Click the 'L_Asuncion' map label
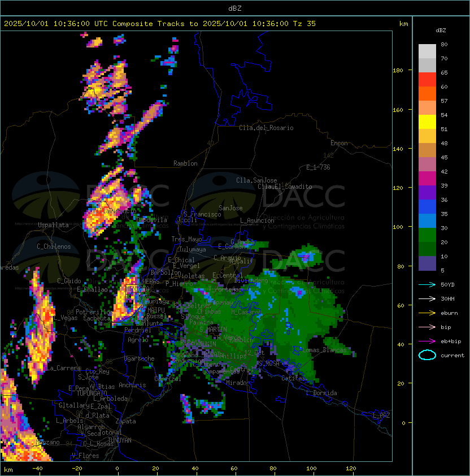 tap(257, 220)
